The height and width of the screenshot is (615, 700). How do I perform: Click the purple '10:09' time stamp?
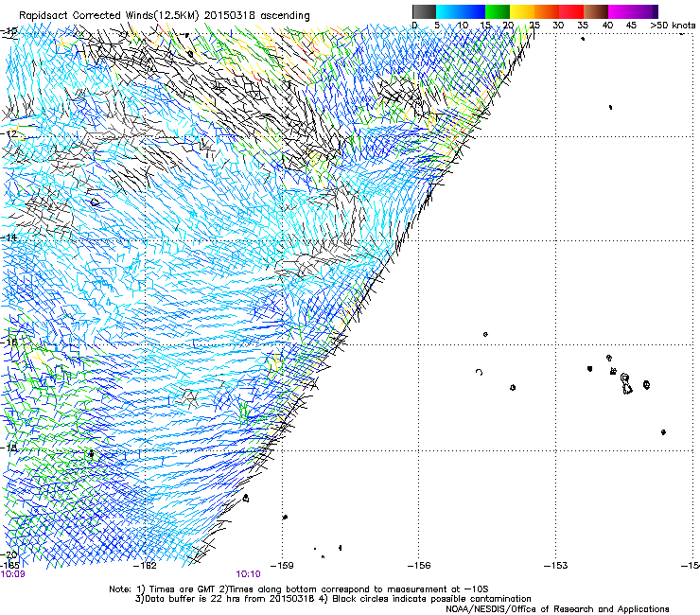pos(13,574)
